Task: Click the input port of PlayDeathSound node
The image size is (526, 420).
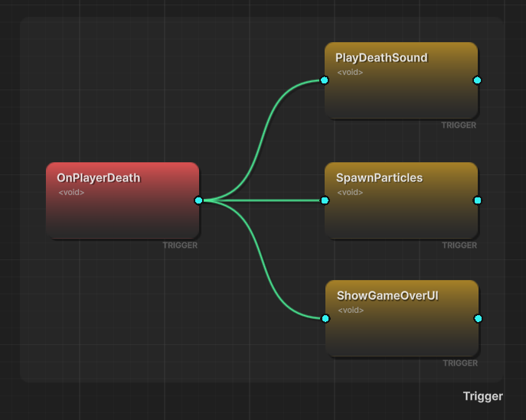Action: tap(325, 80)
